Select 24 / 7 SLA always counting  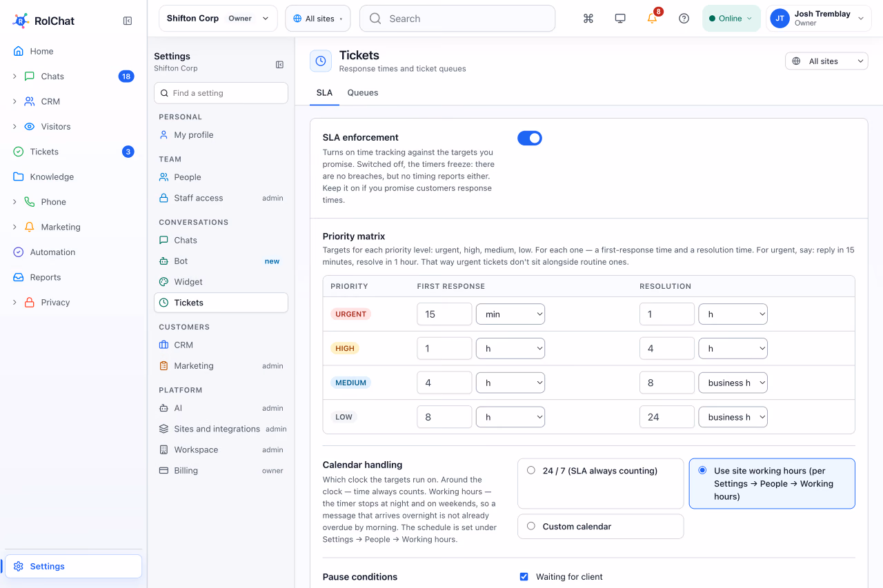[x=600, y=483]
